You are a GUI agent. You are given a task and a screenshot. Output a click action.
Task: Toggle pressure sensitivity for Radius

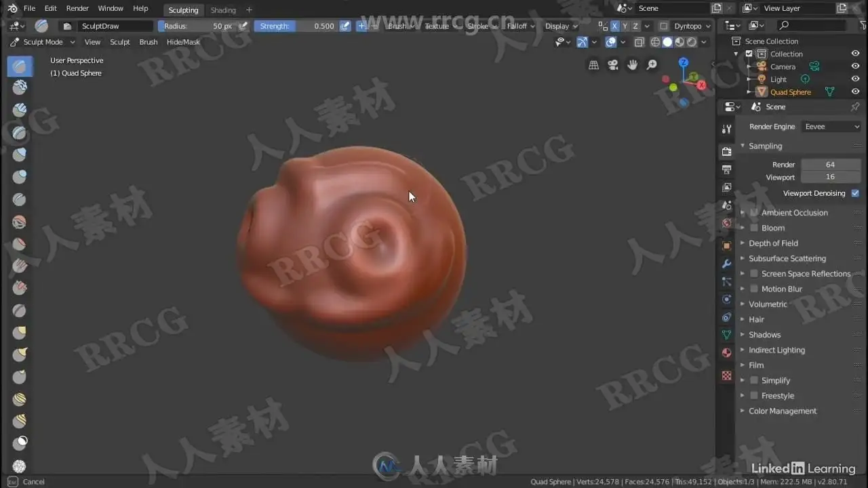click(x=243, y=26)
